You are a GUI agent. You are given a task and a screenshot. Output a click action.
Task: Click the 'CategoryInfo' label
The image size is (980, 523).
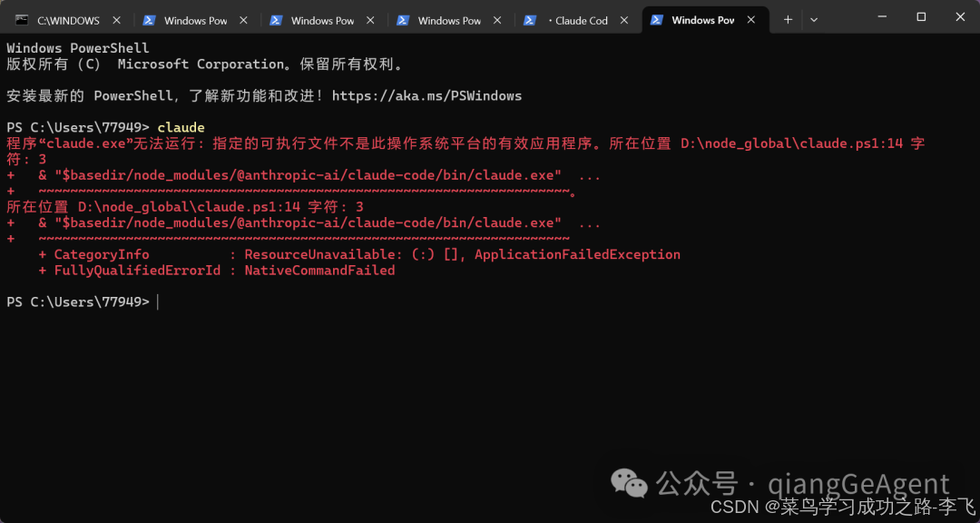tap(102, 254)
